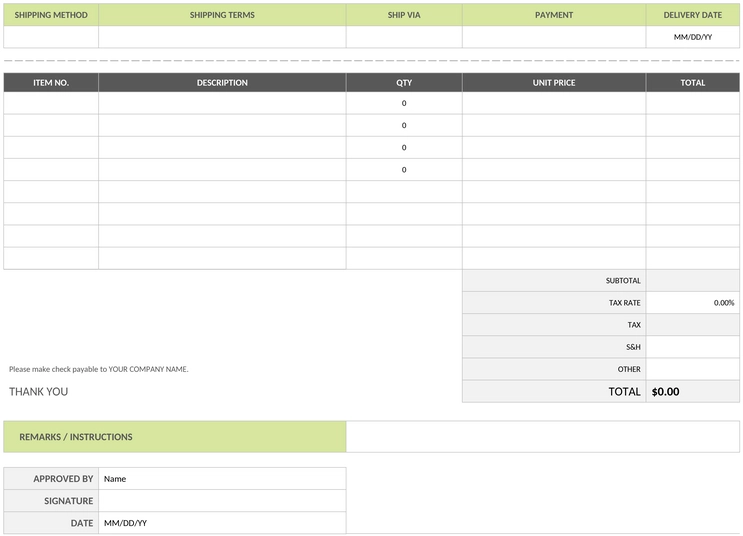743x536 pixels.
Task: Click the ITEM NO. column header
Action: tap(51, 82)
